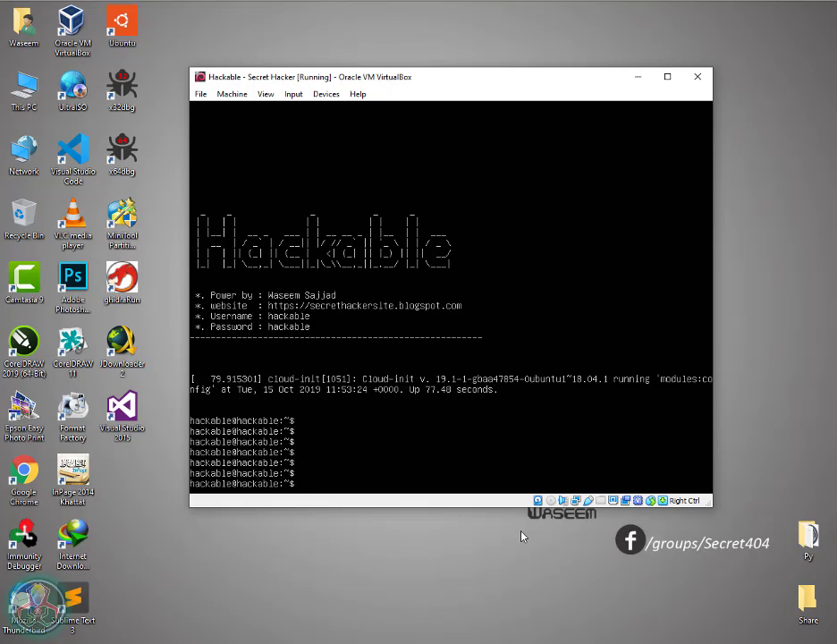837x644 pixels.
Task: Select the MiniTool Partition desktop icon
Action: [x=123, y=224]
